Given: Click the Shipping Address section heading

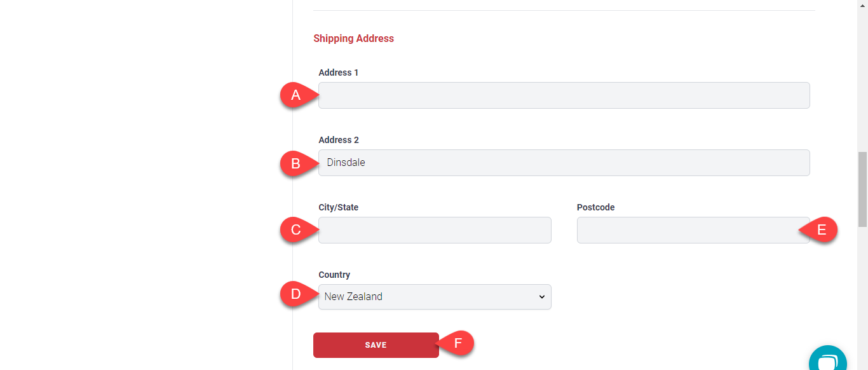Looking at the screenshot, I should [353, 39].
